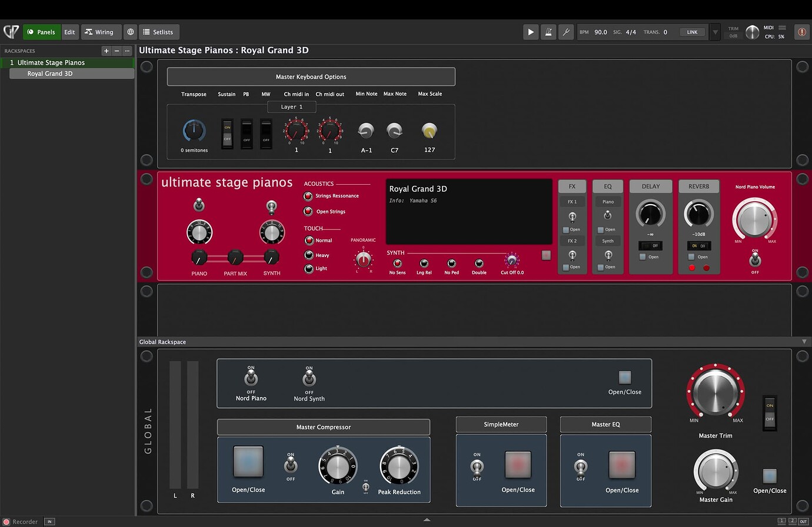Click the Panoramic knob

pos(364,259)
